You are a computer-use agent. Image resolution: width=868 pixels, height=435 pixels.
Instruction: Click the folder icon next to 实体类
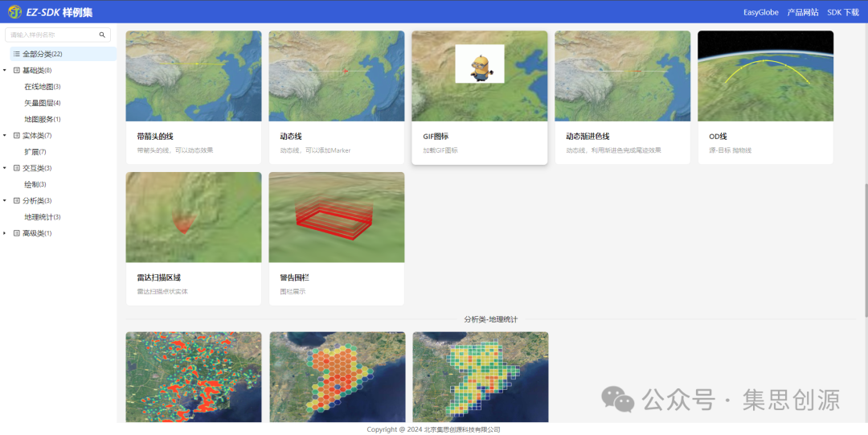pyautogui.click(x=17, y=136)
